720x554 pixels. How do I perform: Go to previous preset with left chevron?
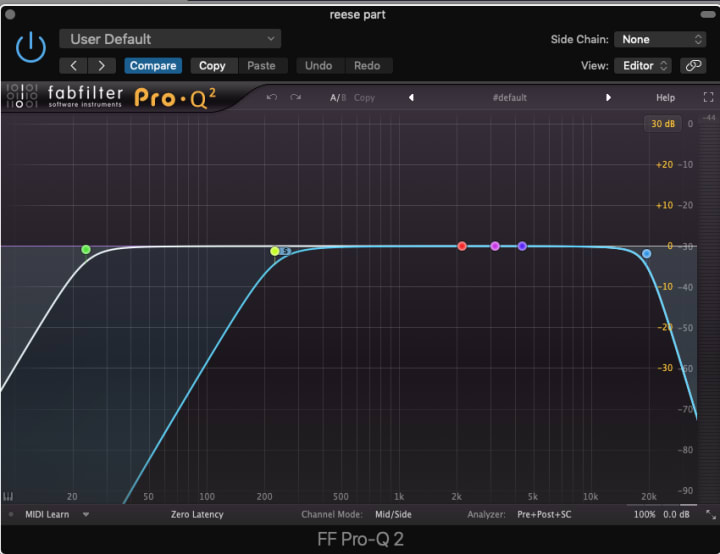click(x=73, y=66)
